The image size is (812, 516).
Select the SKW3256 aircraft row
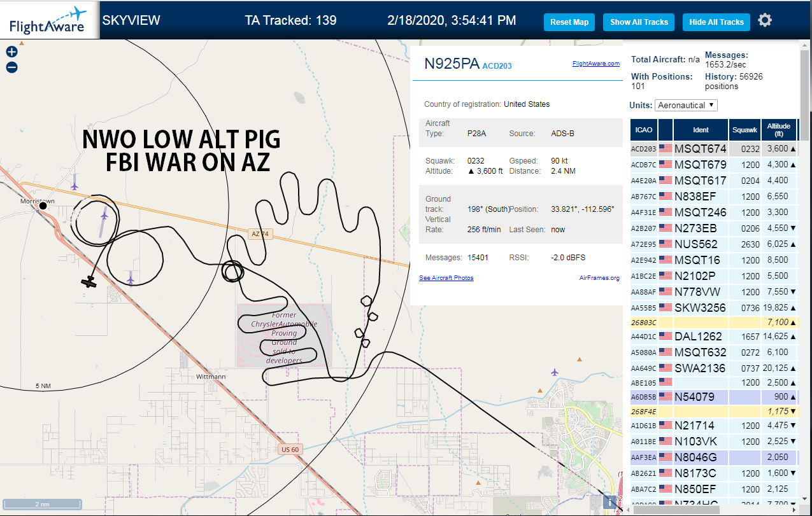point(714,308)
